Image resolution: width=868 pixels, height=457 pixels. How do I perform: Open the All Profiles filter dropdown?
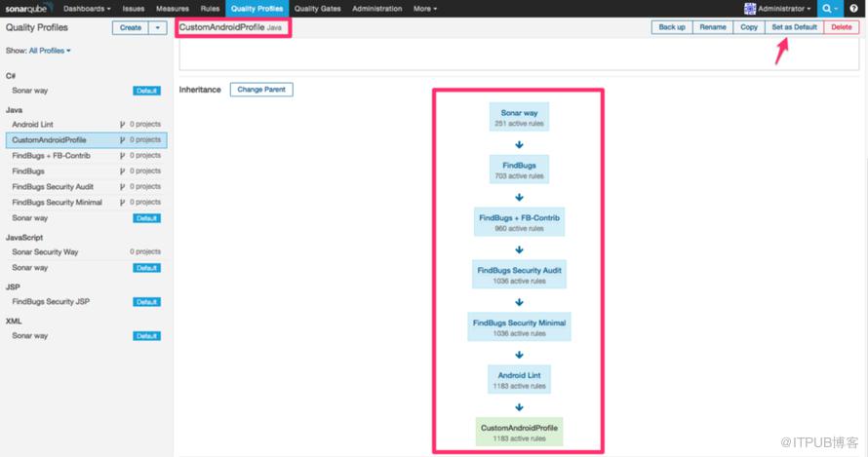point(50,51)
